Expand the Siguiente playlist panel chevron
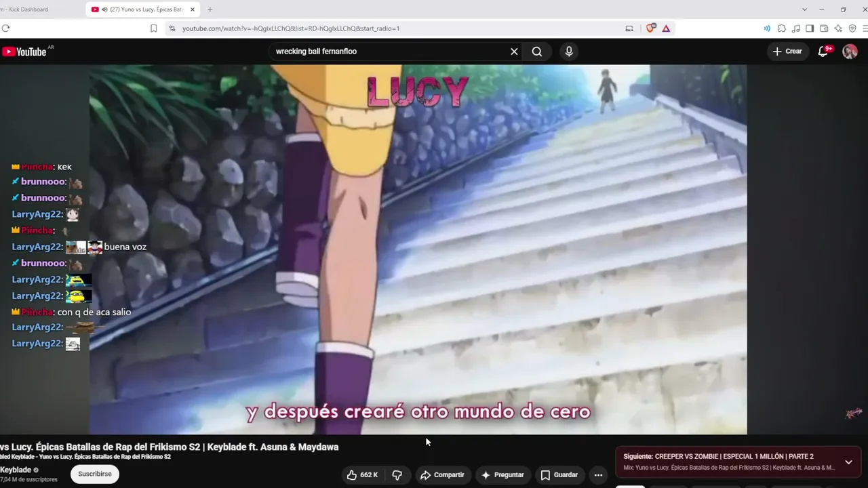 pyautogui.click(x=848, y=462)
